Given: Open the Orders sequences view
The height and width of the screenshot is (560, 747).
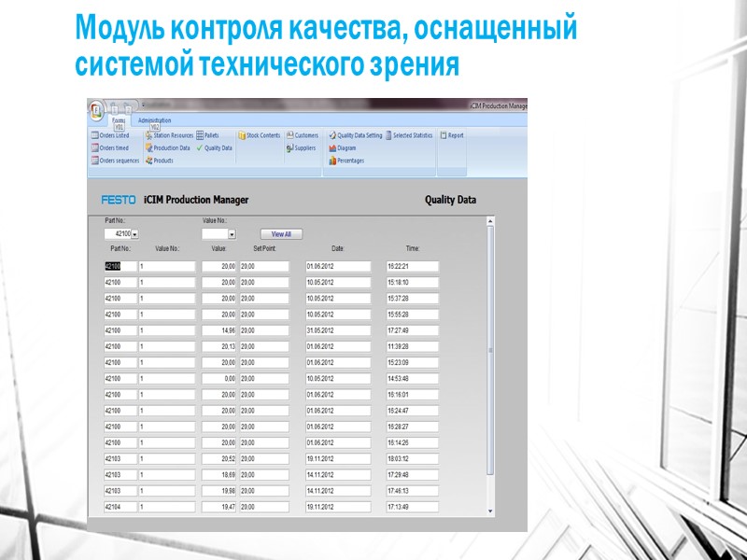Looking at the screenshot, I should pyautogui.click(x=115, y=161).
